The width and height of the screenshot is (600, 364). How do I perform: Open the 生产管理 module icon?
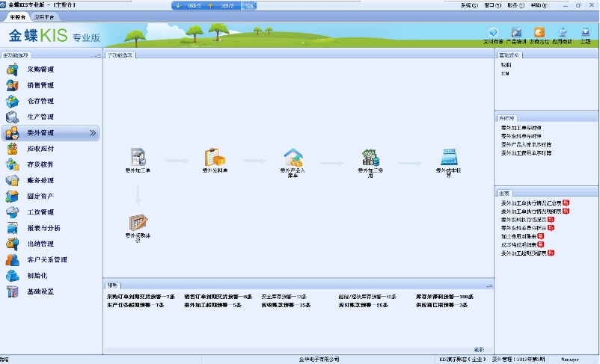point(12,117)
